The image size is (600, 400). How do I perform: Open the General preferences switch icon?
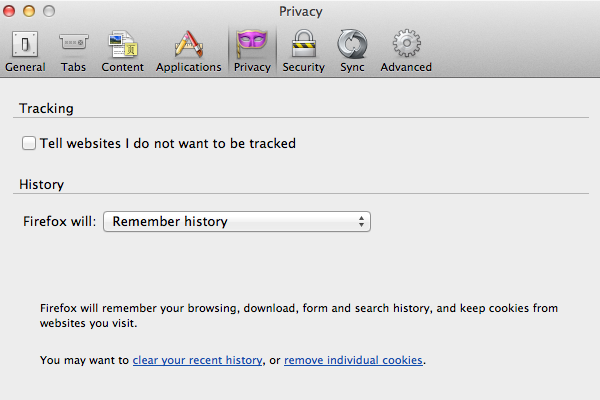25,44
